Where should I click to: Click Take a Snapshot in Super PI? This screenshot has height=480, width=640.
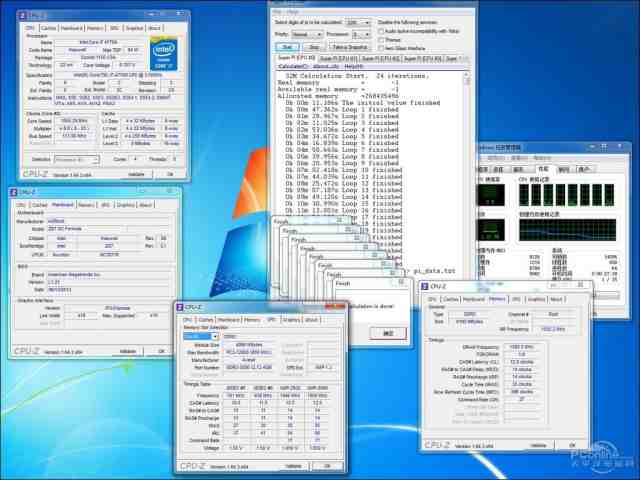tap(348, 47)
